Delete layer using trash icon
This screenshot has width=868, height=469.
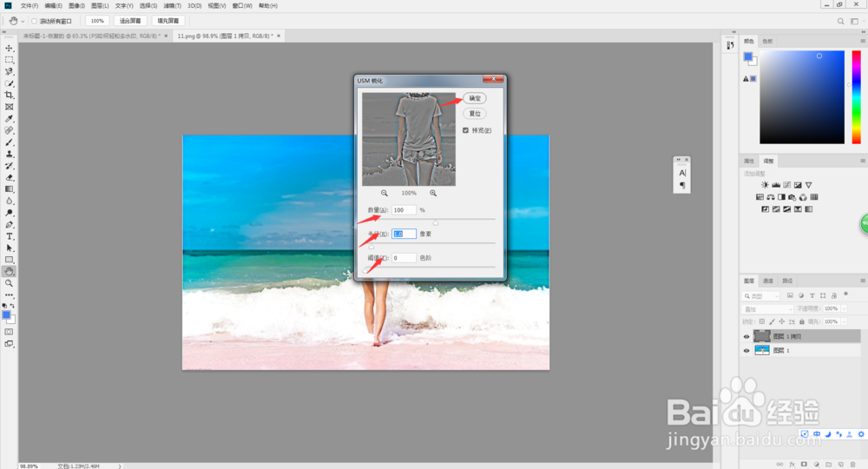(852, 464)
